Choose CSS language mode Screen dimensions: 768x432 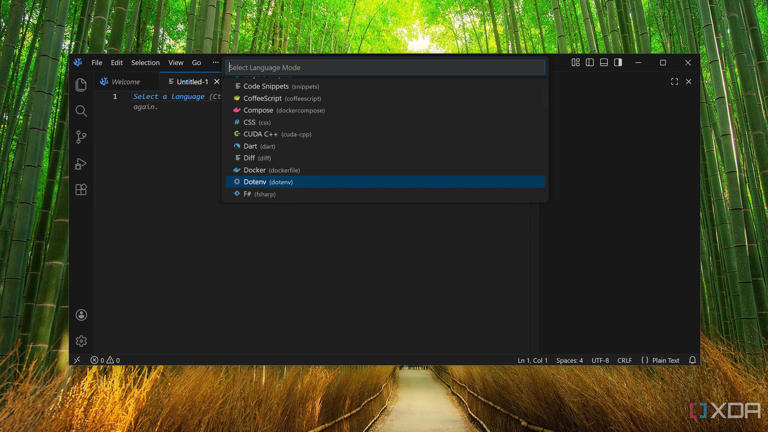pos(385,122)
